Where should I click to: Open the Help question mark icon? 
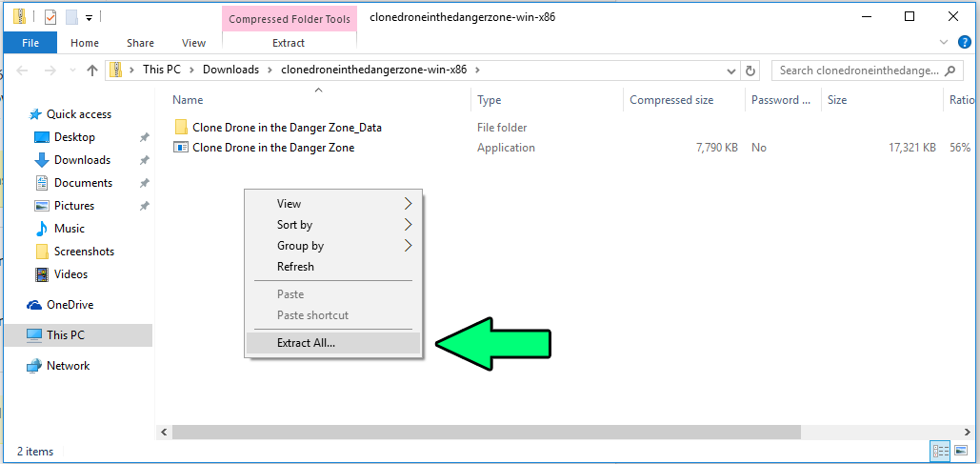pos(965,42)
